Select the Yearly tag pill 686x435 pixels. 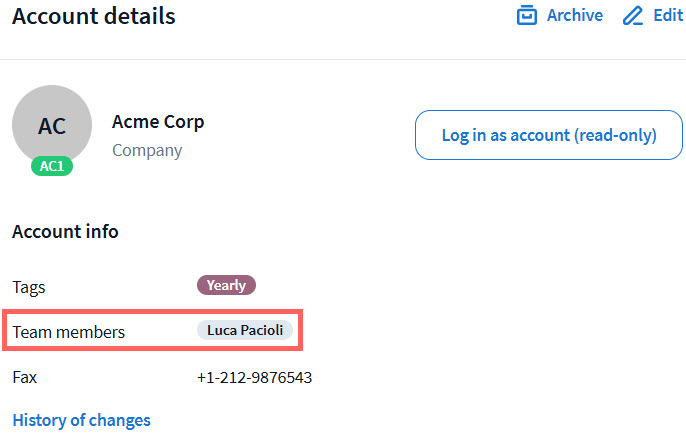226,285
